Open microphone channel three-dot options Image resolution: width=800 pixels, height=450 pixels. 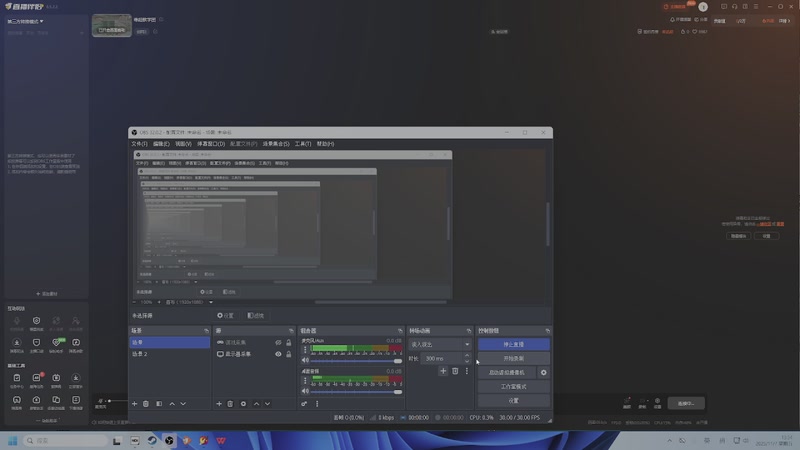(x=305, y=349)
